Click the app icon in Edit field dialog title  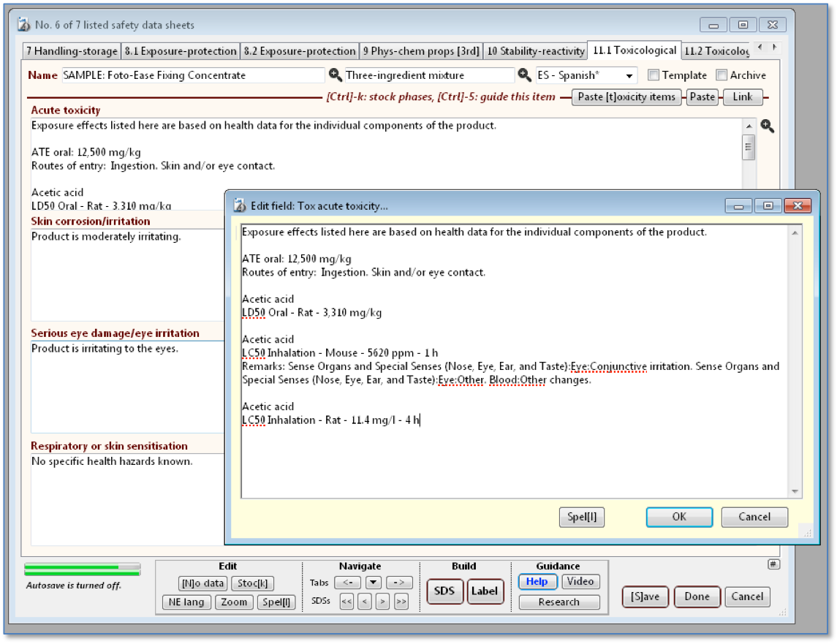pos(241,205)
